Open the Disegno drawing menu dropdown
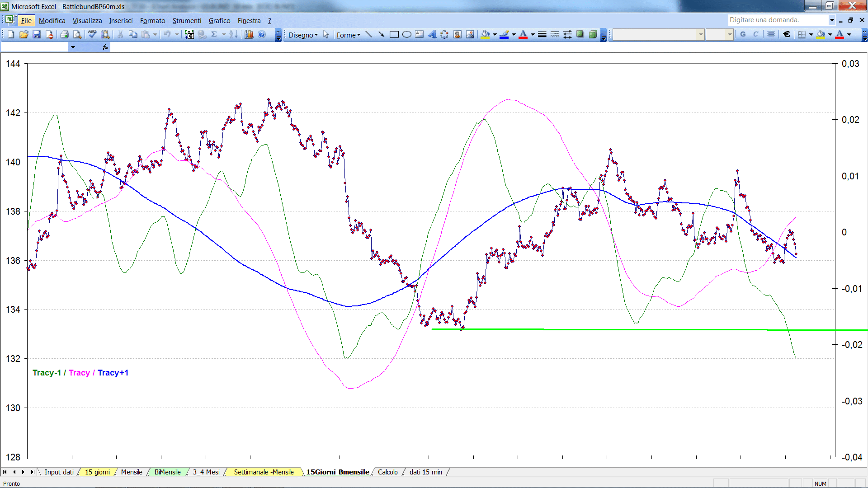The height and width of the screenshot is (488, 868). click(x=303, y=35)
